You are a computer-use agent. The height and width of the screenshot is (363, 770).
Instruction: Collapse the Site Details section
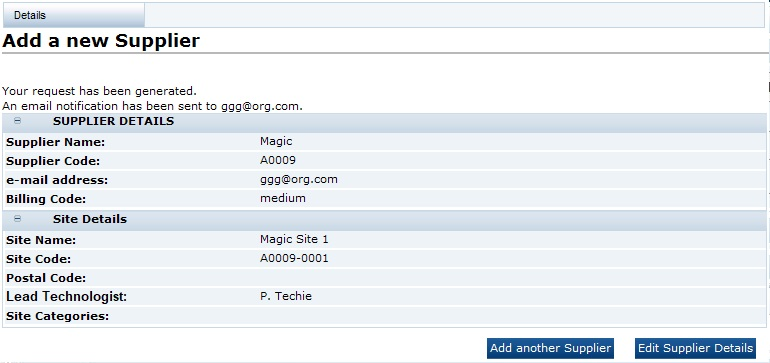coord(18,219)
